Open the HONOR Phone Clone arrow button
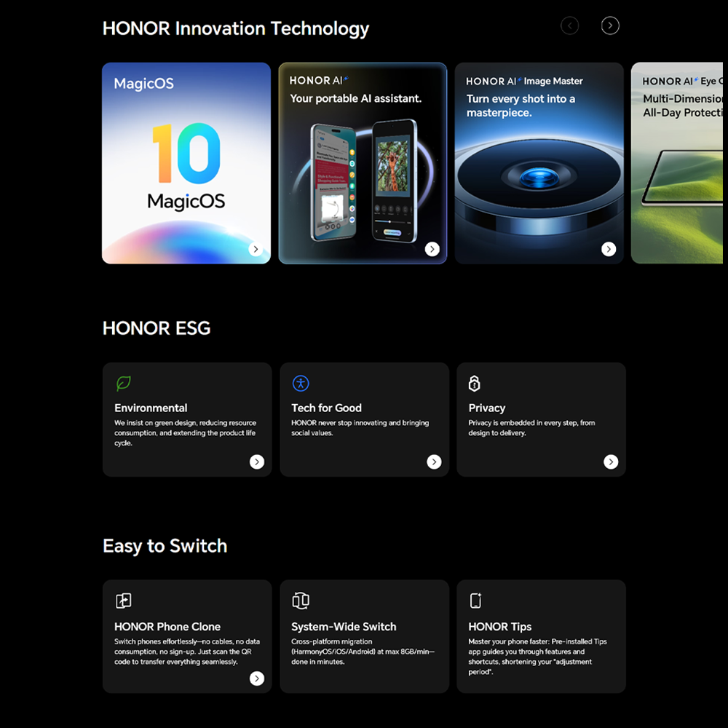Viewport: 728px width, 728px height. (257, 678)
